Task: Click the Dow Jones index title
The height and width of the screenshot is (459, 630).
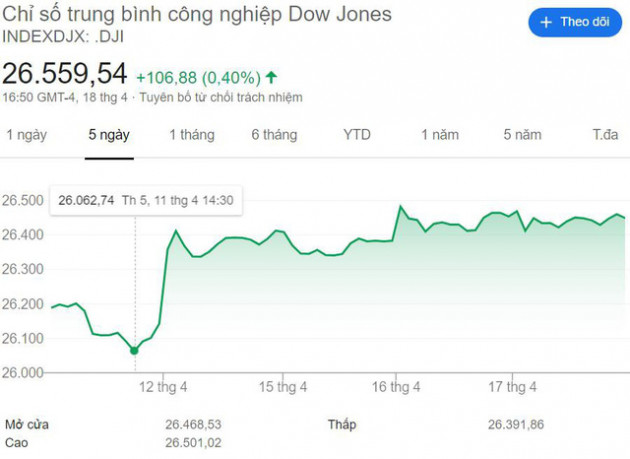Action: [197, 14]
